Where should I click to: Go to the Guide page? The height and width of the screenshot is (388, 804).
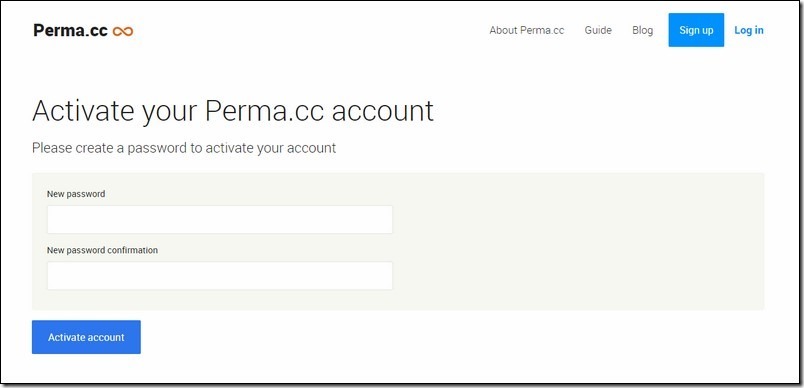(x=598, y=30)
